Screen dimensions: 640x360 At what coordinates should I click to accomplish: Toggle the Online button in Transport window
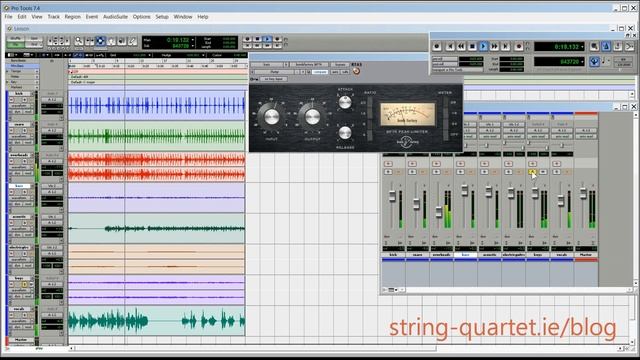437,47
